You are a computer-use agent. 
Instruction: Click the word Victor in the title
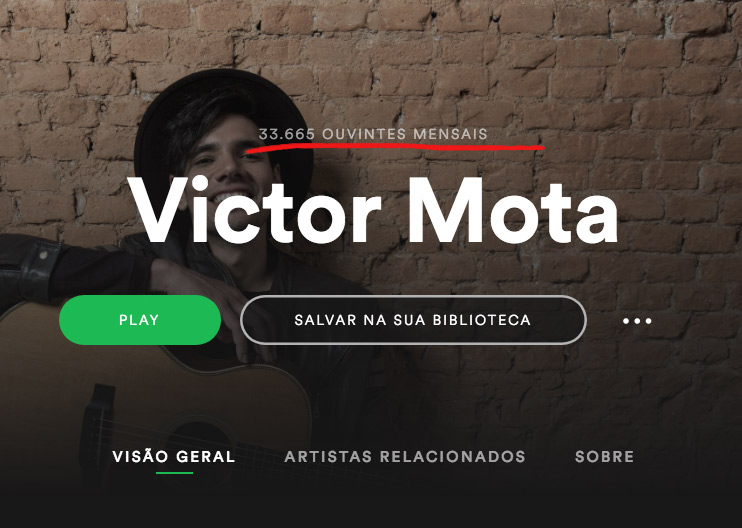point(254,211)
